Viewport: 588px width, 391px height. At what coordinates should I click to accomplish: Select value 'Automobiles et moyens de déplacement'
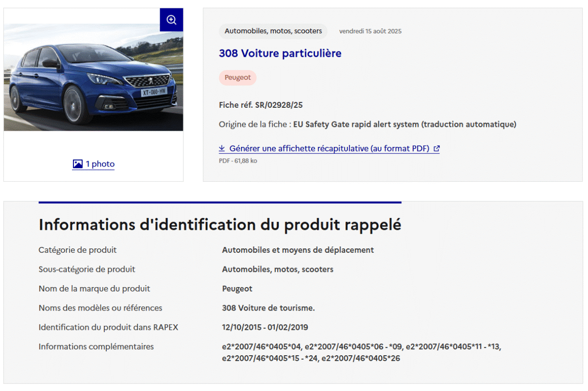298,250
